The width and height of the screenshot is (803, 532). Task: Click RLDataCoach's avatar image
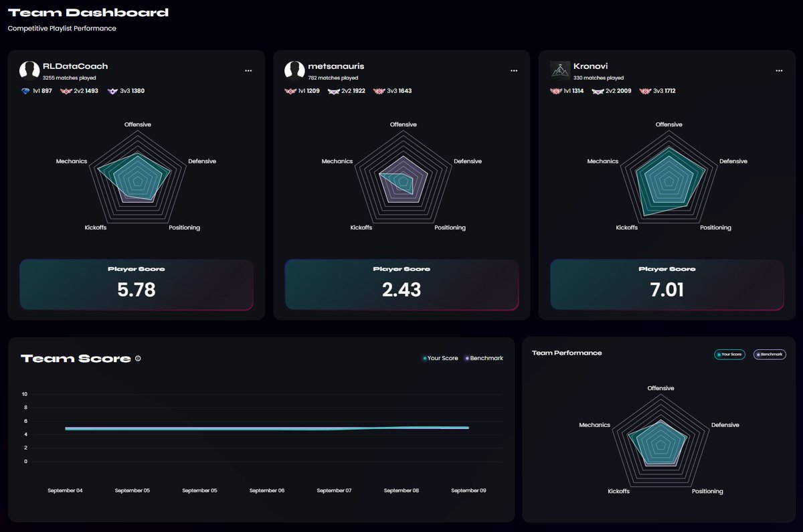click(x=29, y=70)
